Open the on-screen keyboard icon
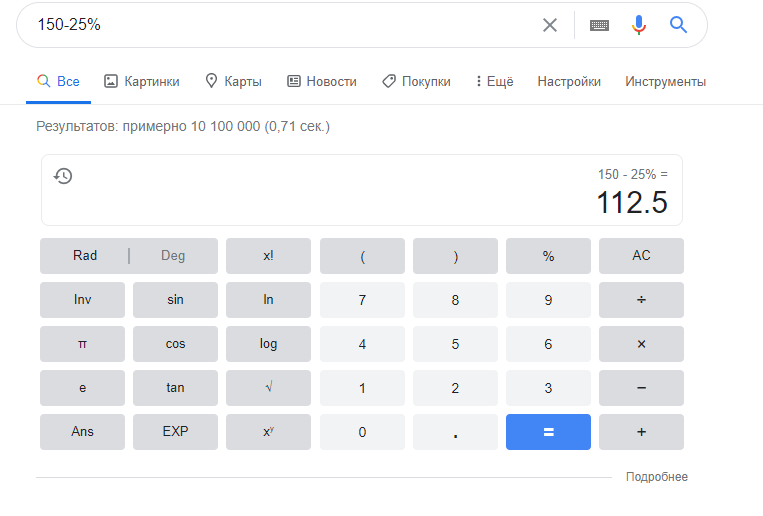The width and height of the screenshot is (763, 516). coord(599,25)
